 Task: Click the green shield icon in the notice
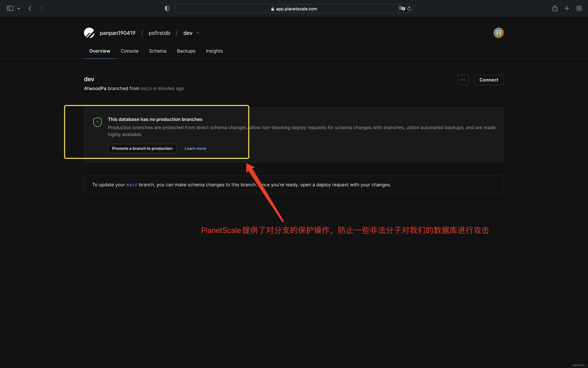point(97,122)
